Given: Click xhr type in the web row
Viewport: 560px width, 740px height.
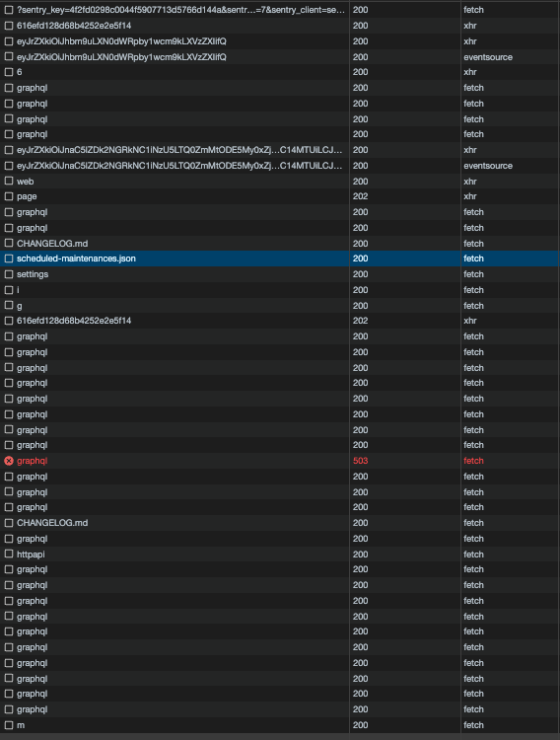Looking at the screenshot, I should tap(470, 182).
